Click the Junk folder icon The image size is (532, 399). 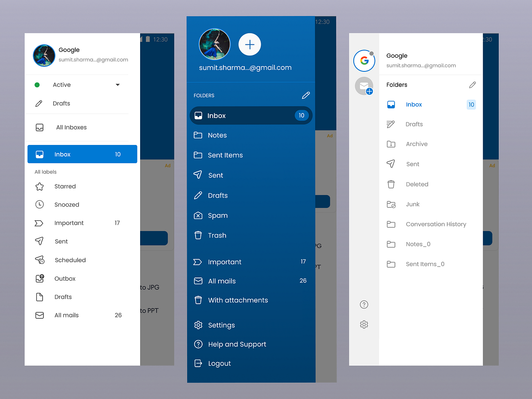(x=391, y=204)
